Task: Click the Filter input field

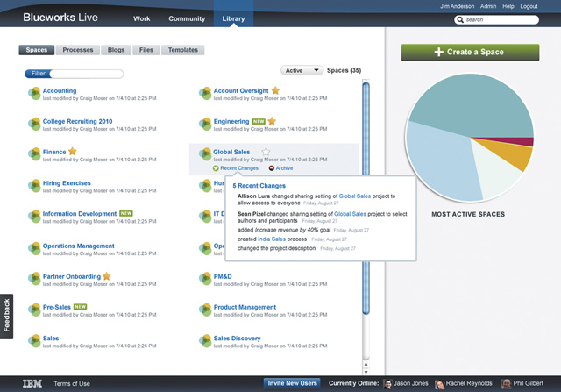Action: pyautogui.click(x=86, y=74)
